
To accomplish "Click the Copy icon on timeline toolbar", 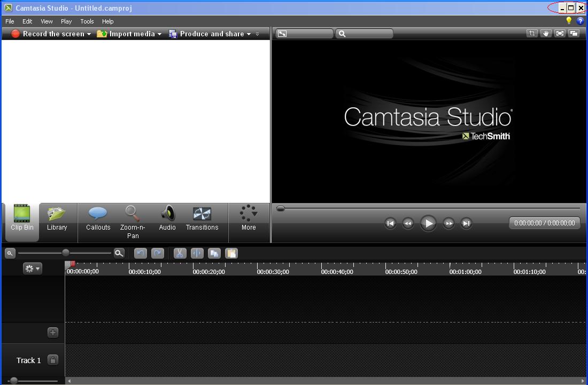I will tap(214, 254).
